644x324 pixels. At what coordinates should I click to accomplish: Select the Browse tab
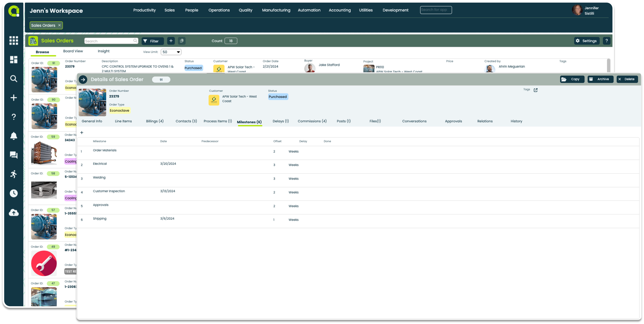click(x=43, y=52)
